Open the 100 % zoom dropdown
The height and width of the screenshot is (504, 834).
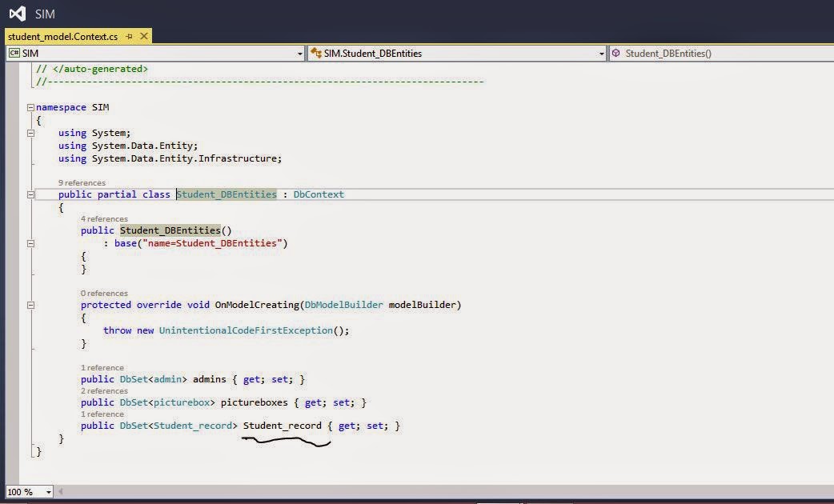point(48,492)
